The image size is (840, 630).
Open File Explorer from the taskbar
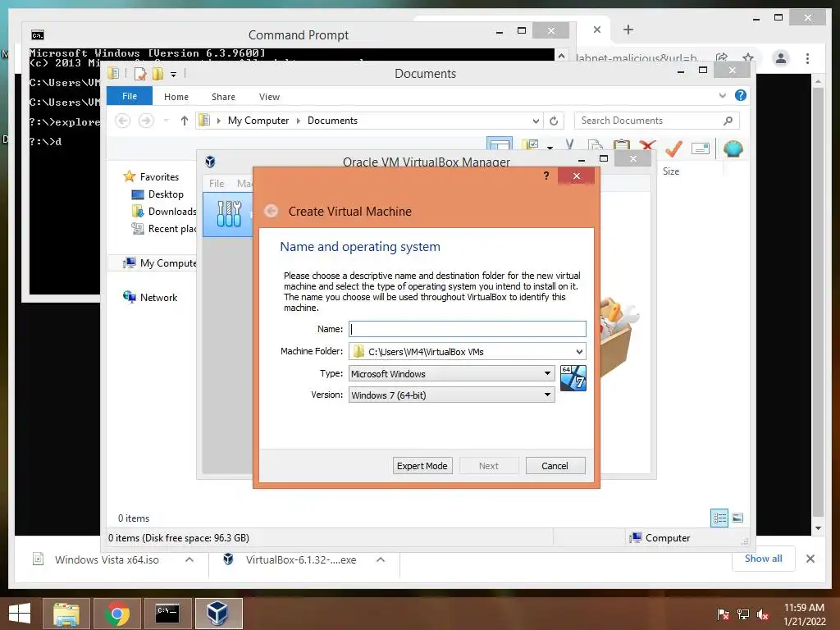point(66,614)
